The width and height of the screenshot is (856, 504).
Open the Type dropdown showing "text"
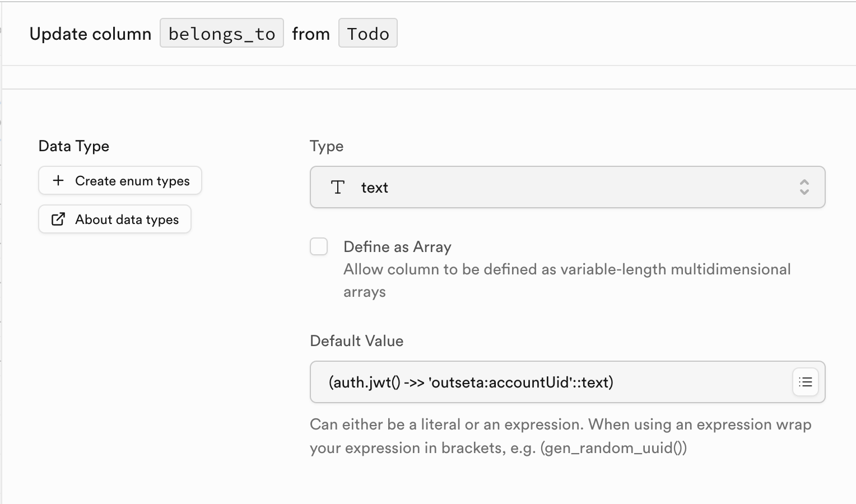567,187
